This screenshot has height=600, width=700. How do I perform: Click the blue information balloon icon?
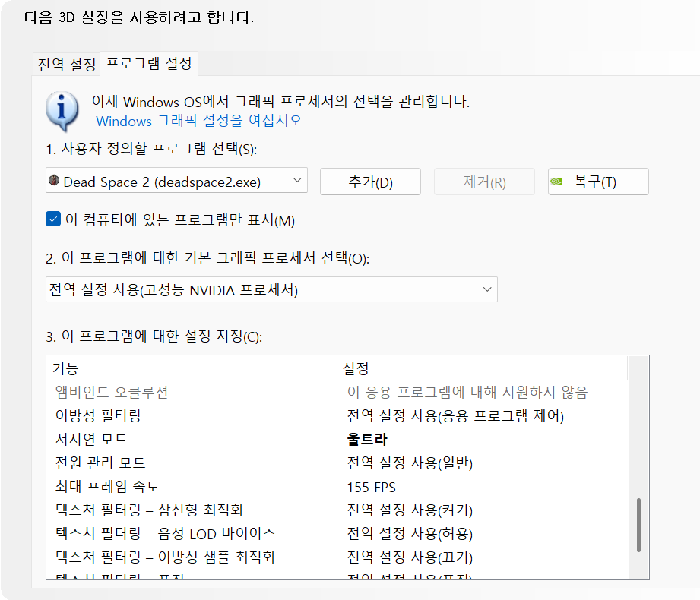pyautogui.click(x=62, y=111)
